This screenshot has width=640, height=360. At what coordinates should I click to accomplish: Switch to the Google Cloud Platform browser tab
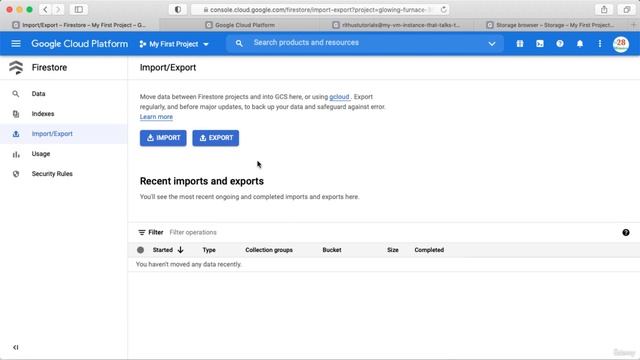coord(239,25)
